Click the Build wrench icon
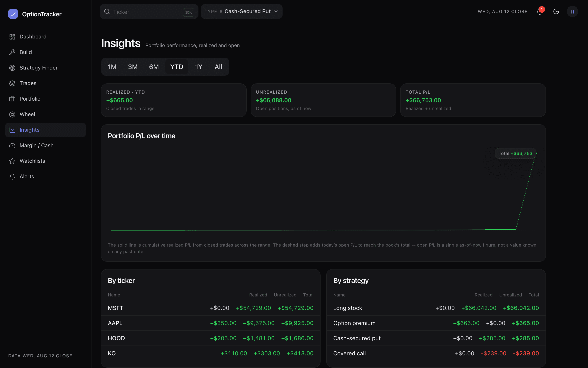588x368 pixels. pyautogui.click(x=12, y=52)
